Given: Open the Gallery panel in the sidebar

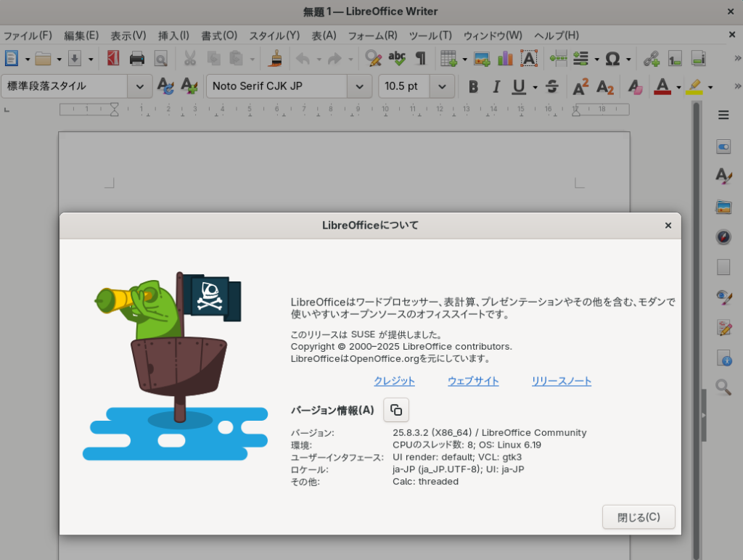Looking at the screenshot, I should pyautogui.click(x=723, y=207).
